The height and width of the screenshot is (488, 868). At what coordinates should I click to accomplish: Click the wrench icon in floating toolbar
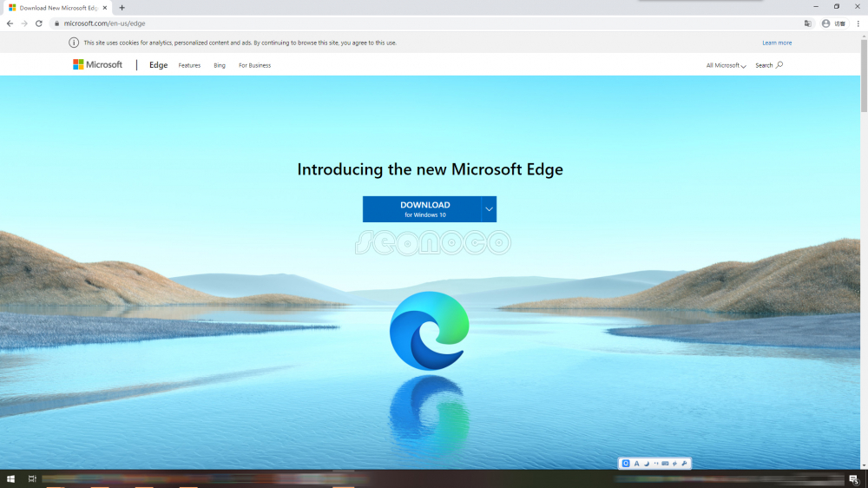[684, 464]
